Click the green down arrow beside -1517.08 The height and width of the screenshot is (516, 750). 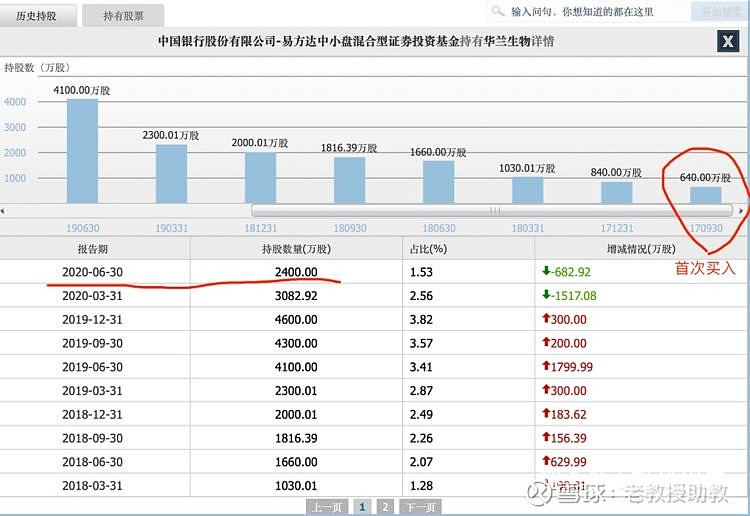[546, 295]
